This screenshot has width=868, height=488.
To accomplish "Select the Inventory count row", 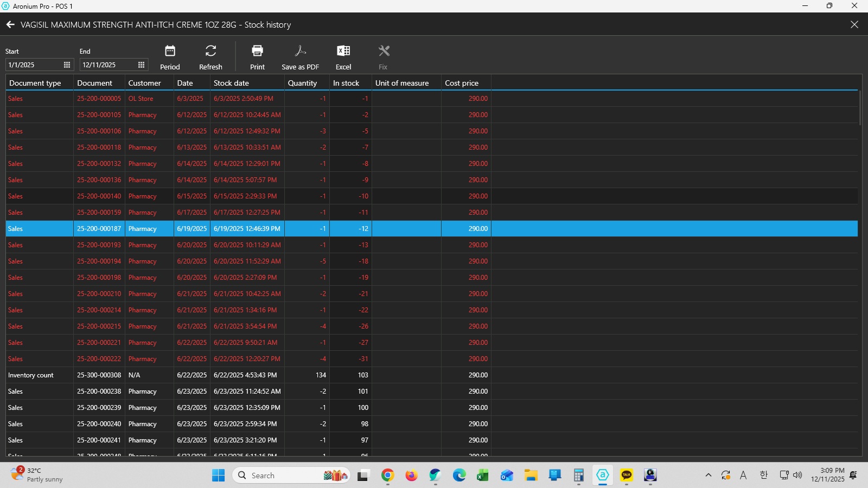I will point(31,375).
